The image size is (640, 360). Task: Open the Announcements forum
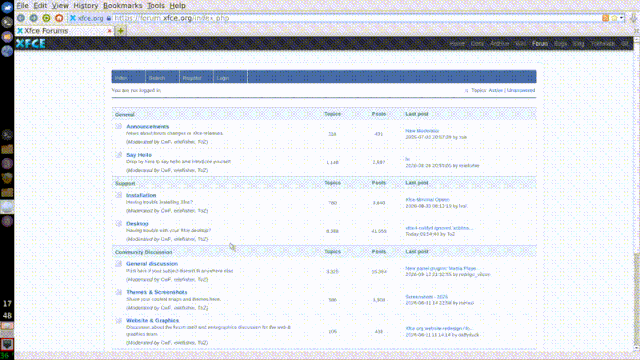147,127
